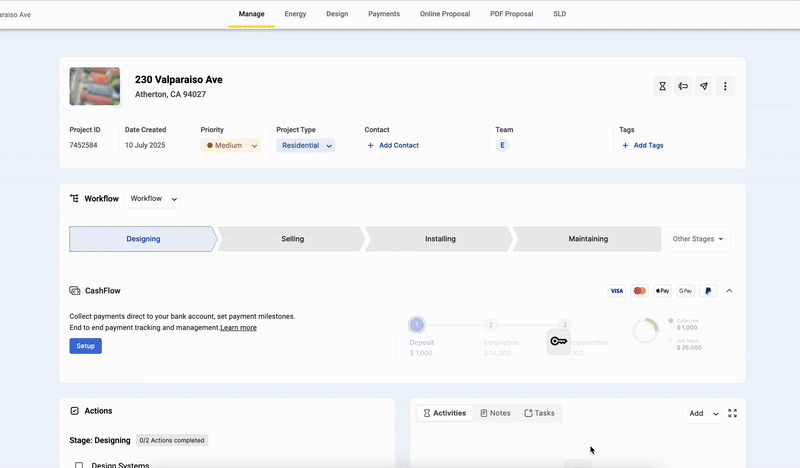Click the Workflow tree icon
This screenshot has width=800, height=468.
[74, 199]
